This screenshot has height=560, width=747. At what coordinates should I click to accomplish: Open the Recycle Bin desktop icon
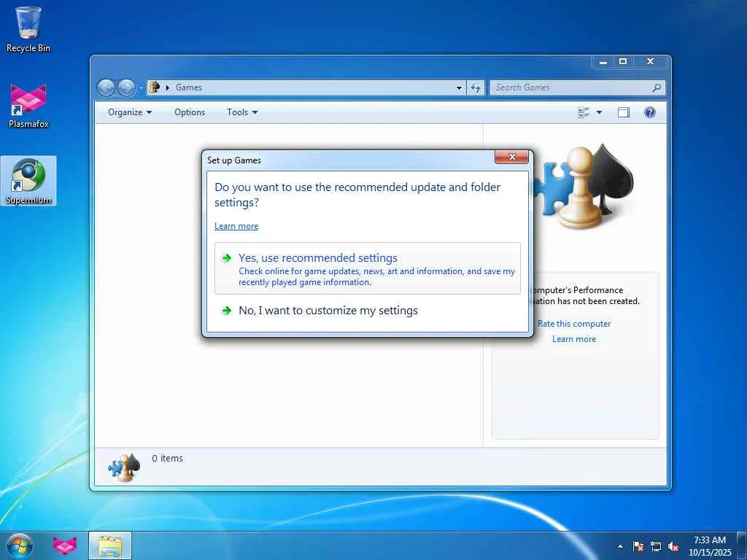28,29
